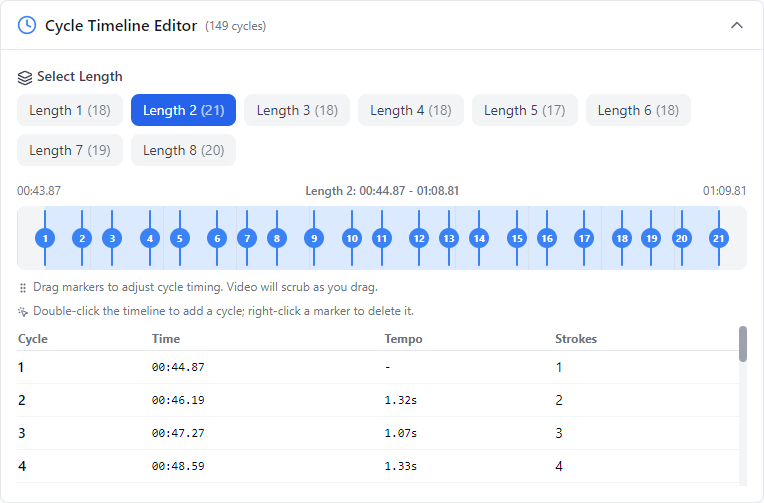Image resolution: width=764 pixels, height=503 pixels.
Task: Select cycle marker 18
Action: point(622,238)
